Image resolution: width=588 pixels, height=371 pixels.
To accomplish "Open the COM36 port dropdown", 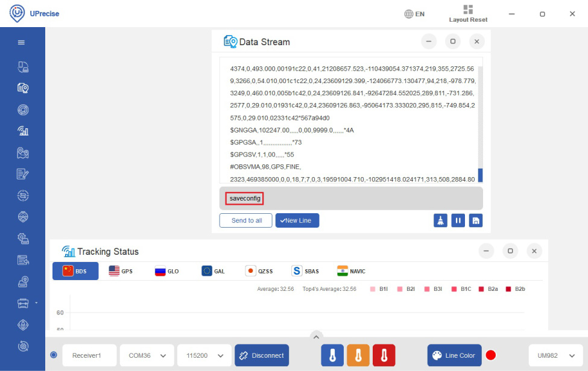I will (x=147, y=355).
